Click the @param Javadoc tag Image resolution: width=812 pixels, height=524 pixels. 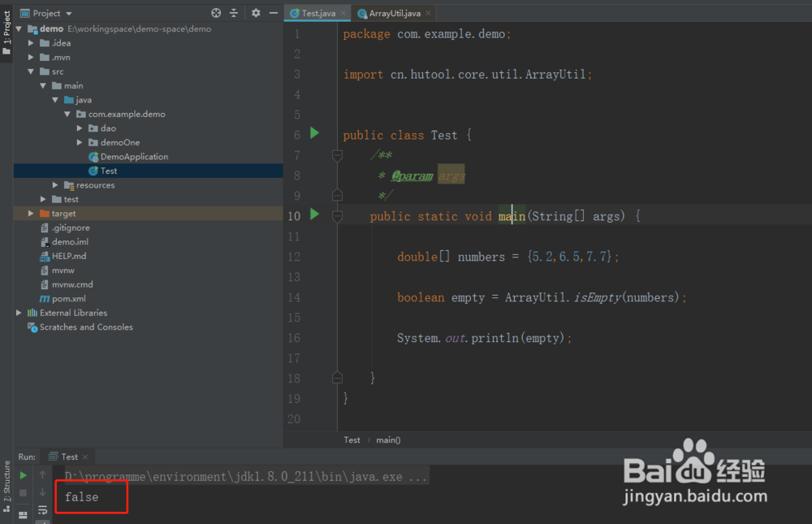pyautogui.click(x=412, y=175)
